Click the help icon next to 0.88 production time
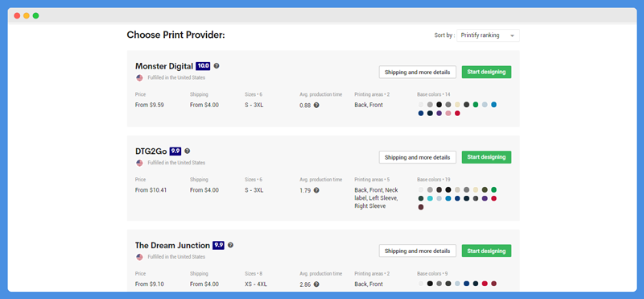Screen dimensions: 644x299 click(x=316, y=106)
